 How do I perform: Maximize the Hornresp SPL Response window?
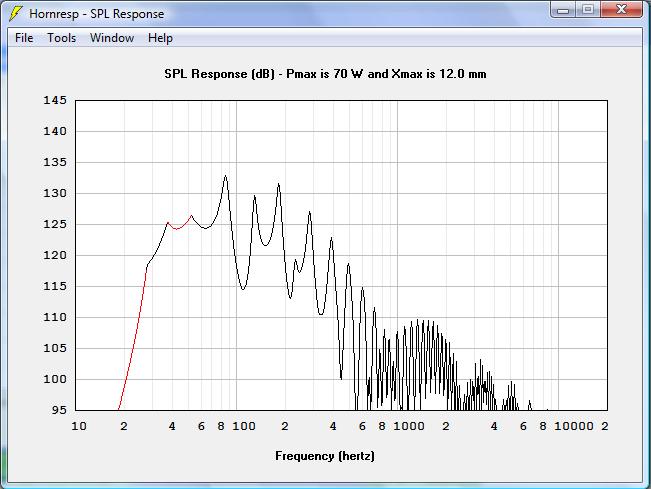coord(587,10)
